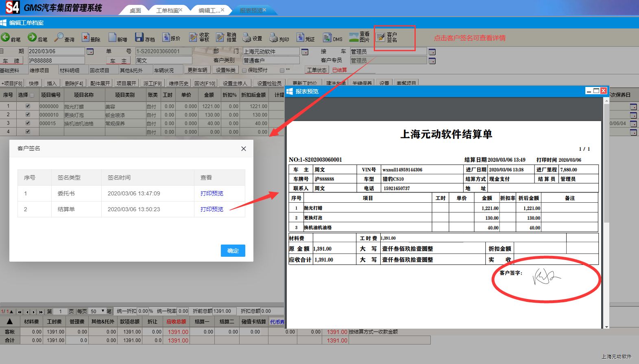Open the DMS toolbar icon

327,38
